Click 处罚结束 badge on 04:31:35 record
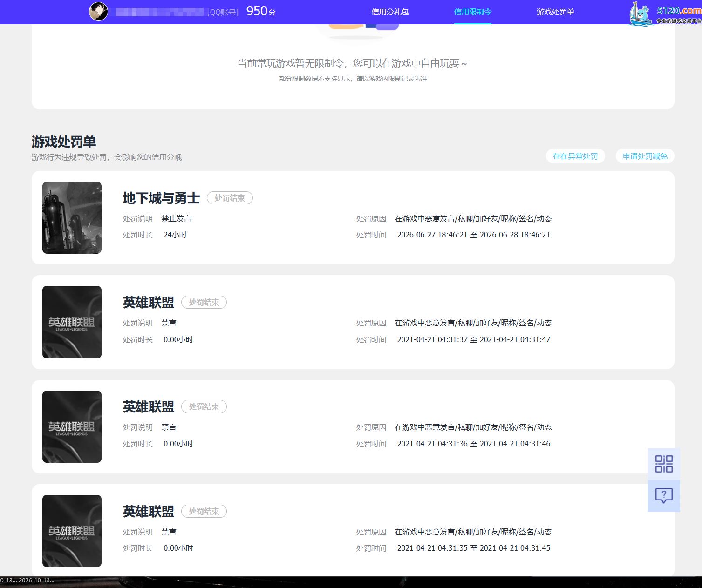Image resolution: width=702 pixels, height=588 pixels. tap(204, 511)
